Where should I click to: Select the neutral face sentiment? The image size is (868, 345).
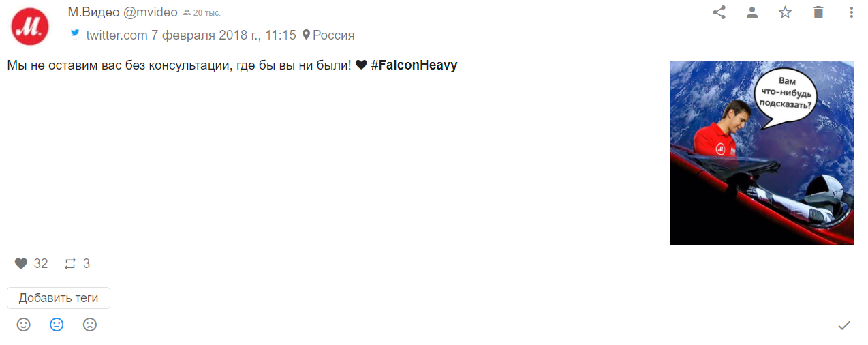pos(57,325)
